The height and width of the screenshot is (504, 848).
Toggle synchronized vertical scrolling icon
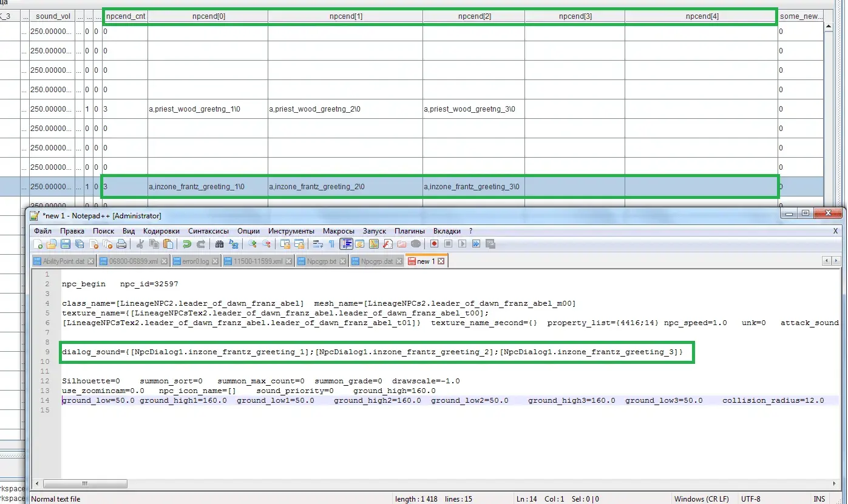(x=285, y=244)
